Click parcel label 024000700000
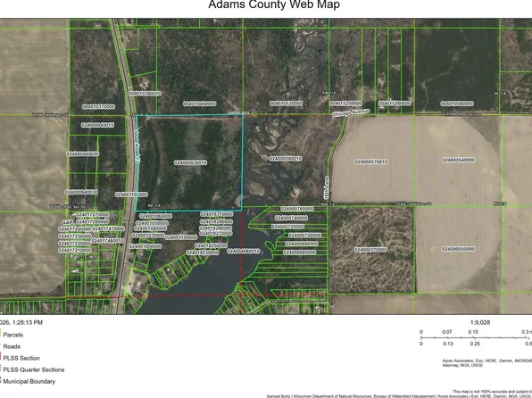The image size is (532, 398). point(304,235)
